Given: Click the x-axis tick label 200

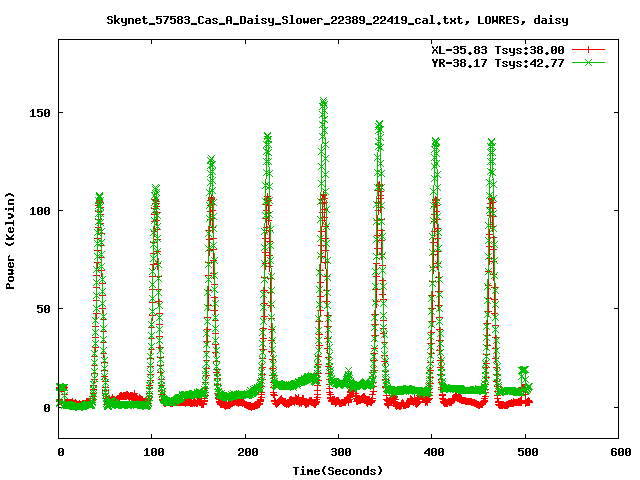Looking at the screenshot, I should click(247, 452).
